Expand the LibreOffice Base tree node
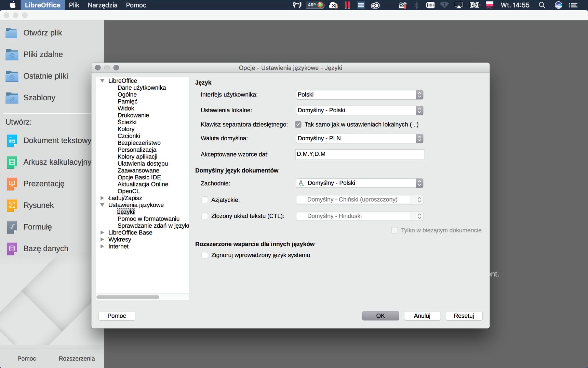This screenshot has height=368, width=588. [x=102, y=232]
